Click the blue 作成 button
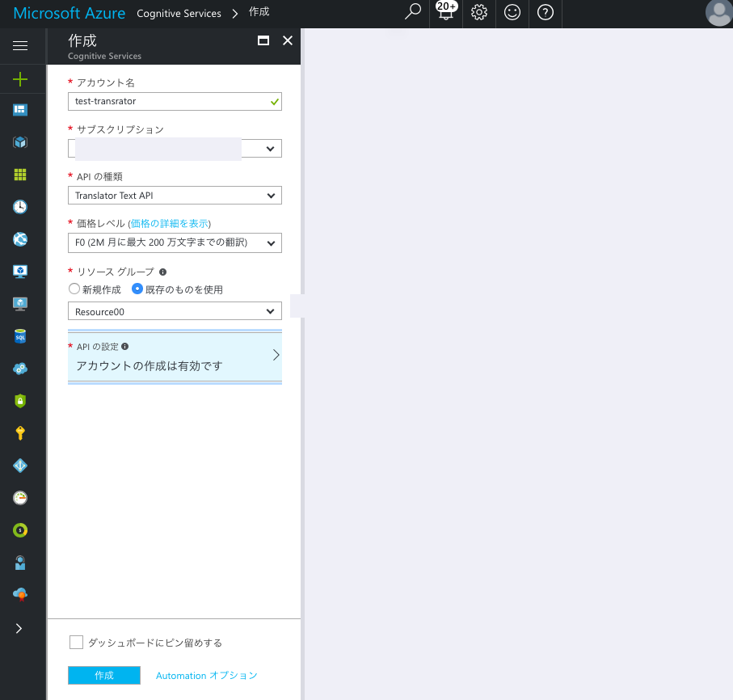733x700 pixels. click(104, 675)
